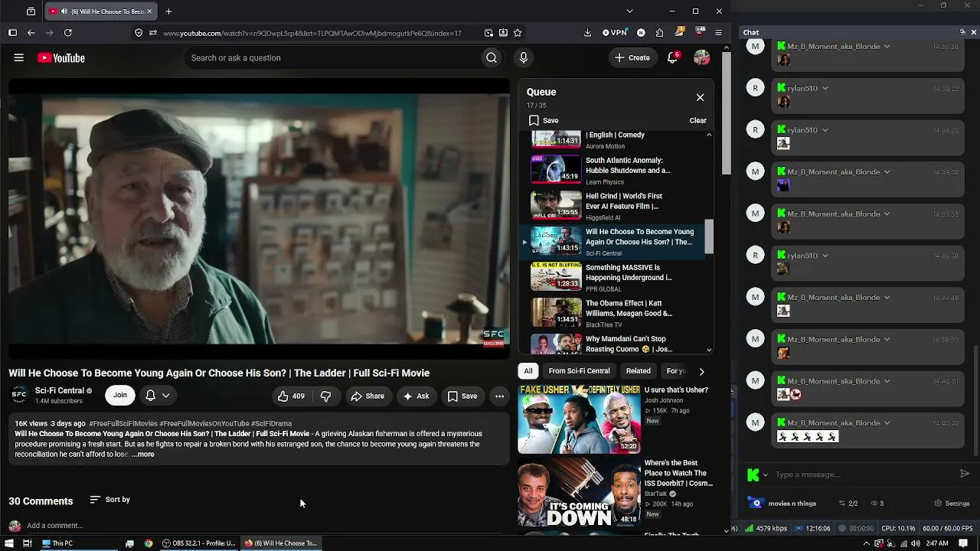Select the All filter chip

pyautogui.click(x=528, y=371)
